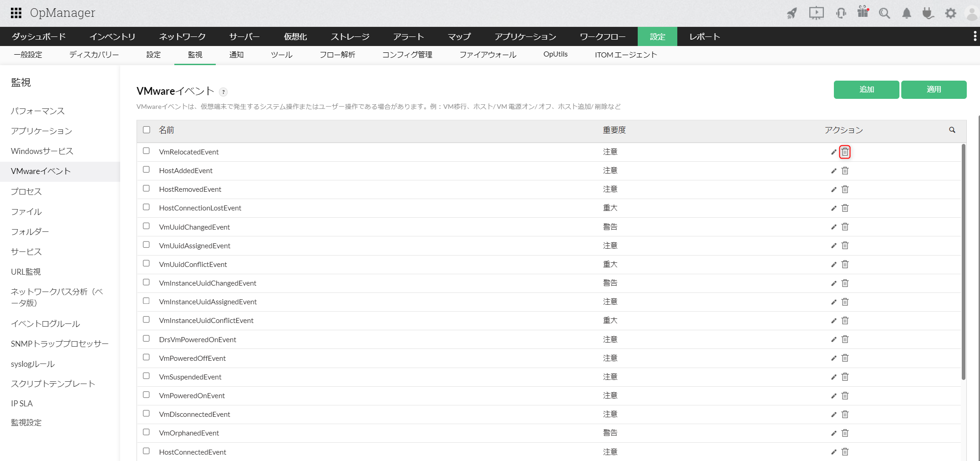Screen dimensions: 980x461
Task: Delete the VmInstanceUuidChangedEvent row
Action: [x=845, y=283]
